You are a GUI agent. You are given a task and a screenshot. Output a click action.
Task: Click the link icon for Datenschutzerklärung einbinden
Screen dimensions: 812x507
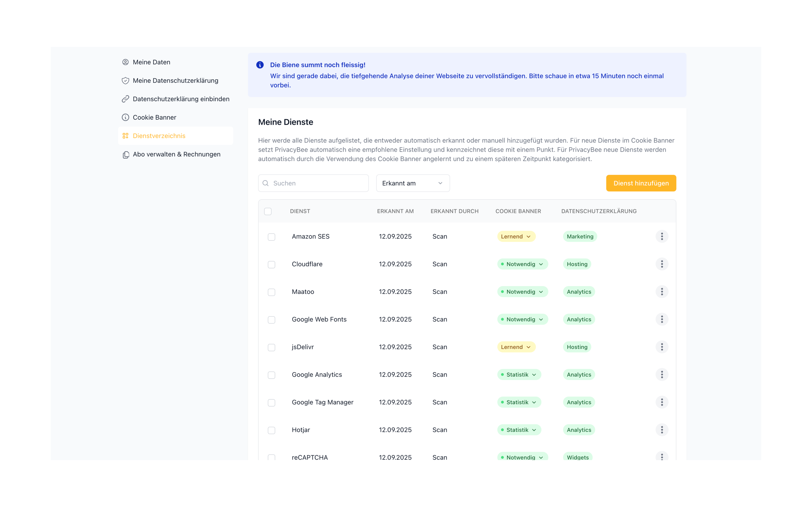coord(125,99)
